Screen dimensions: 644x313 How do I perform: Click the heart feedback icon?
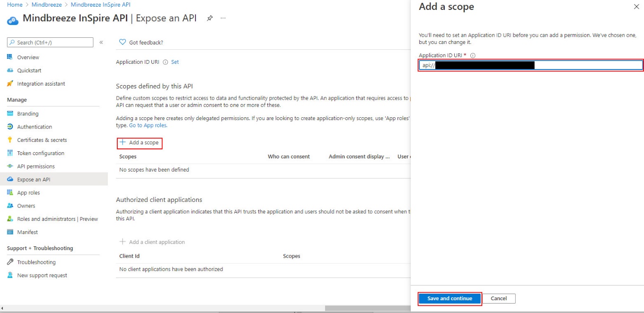[123, 42]
